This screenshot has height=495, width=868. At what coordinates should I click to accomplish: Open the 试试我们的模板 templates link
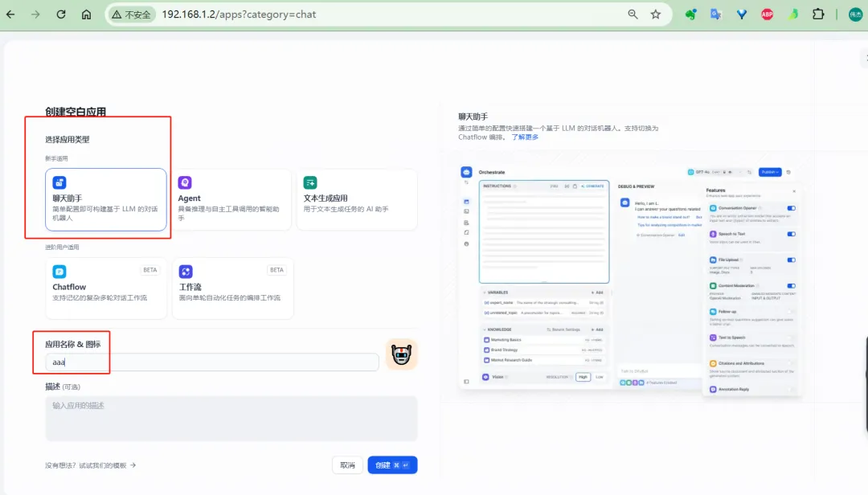point(91,465)
